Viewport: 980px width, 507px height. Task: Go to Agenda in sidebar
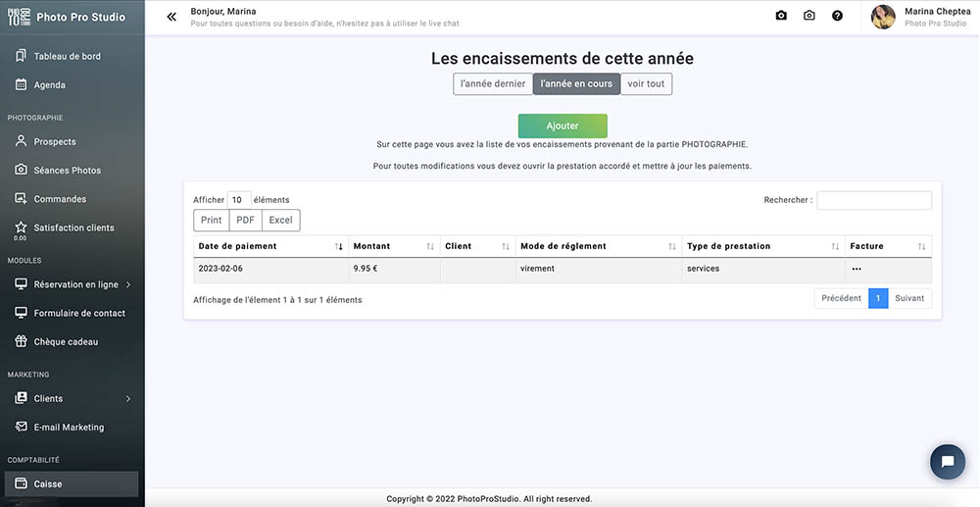click(49, 85)
